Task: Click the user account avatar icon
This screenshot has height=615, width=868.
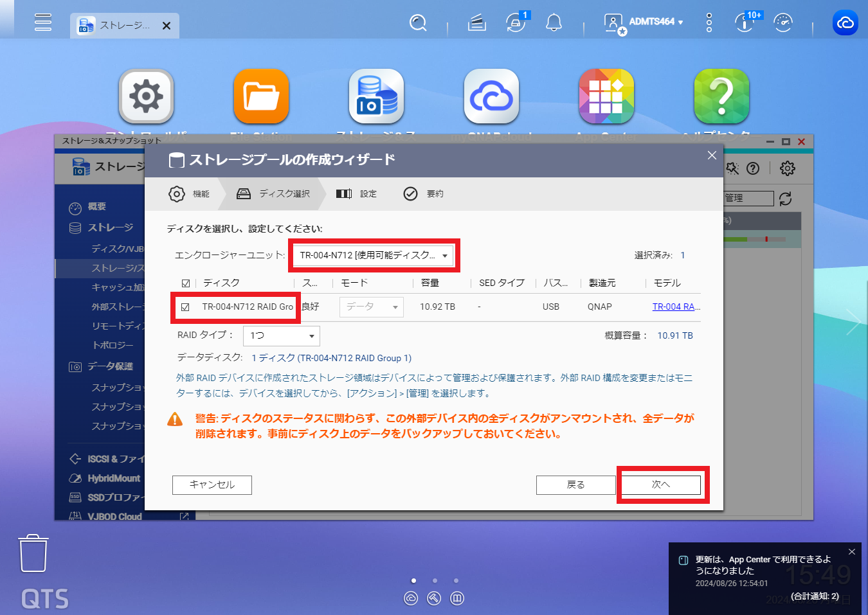Action: click(x=614, y=24)
